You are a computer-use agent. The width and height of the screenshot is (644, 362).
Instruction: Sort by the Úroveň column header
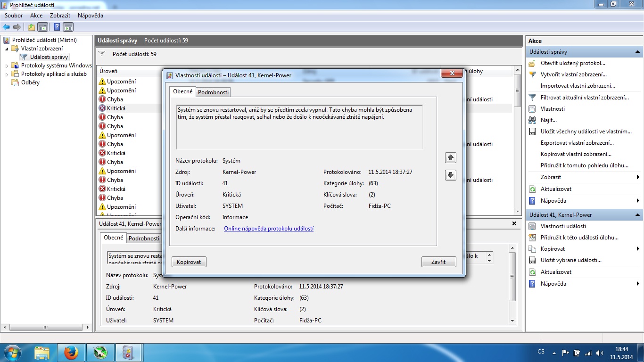pyautogui.click(x=108, y=71)
